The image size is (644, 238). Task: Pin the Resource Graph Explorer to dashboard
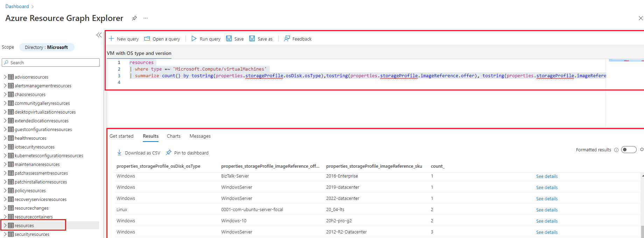click(134, 18)
